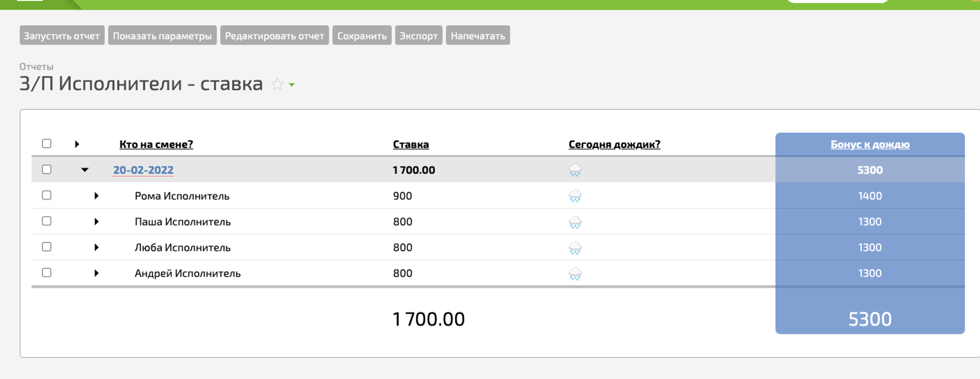The width and height of the screenshot is (980, 379).
Task: Click the Бонус к дождю column header
Action: point(870,145)
